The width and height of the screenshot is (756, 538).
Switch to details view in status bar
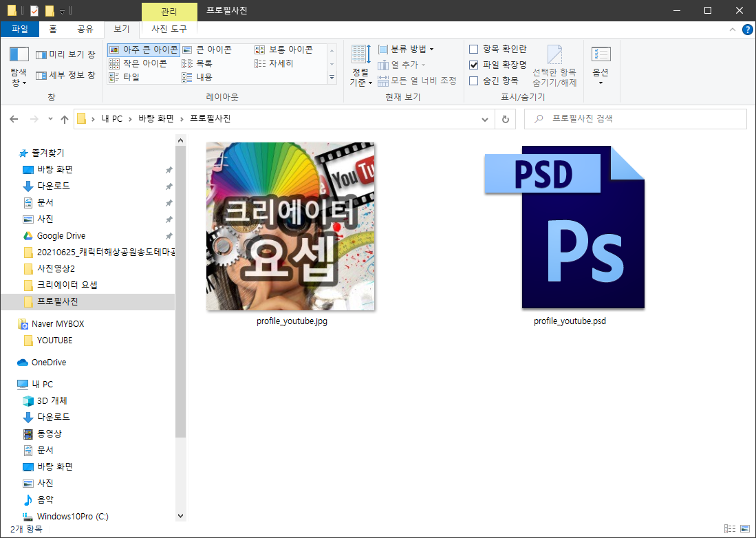(730, 529)
